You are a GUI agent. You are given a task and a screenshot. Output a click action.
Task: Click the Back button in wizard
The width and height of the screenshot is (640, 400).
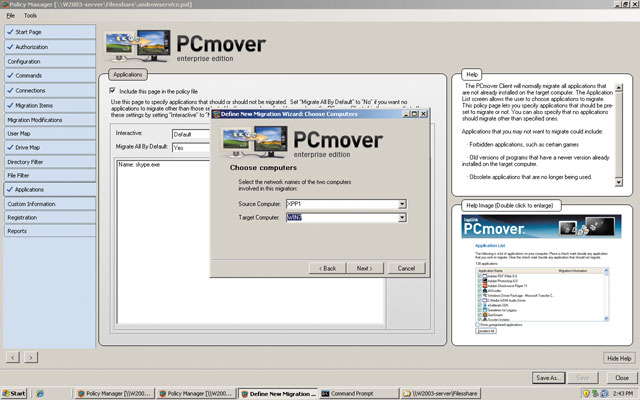pos(327,268)
